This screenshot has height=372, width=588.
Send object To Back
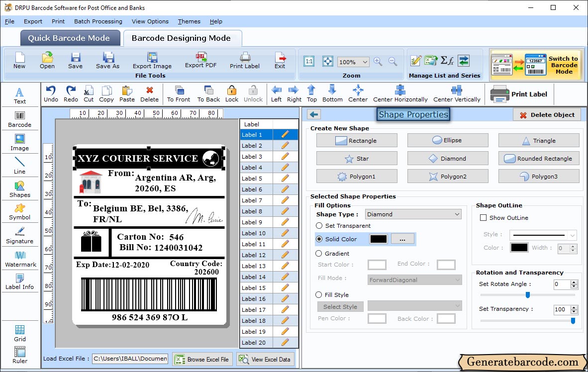[208, 94]
